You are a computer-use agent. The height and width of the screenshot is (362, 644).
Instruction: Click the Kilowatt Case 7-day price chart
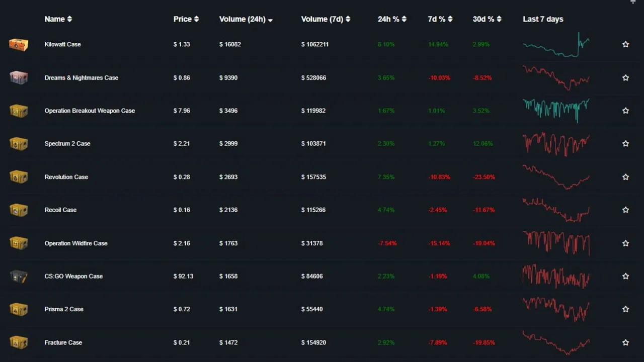(555, 44)
